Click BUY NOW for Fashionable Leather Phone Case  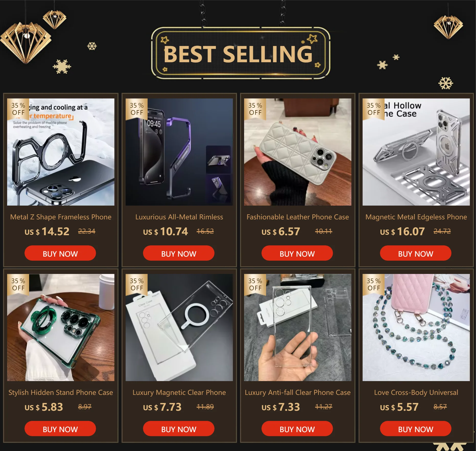pos(297,253)
